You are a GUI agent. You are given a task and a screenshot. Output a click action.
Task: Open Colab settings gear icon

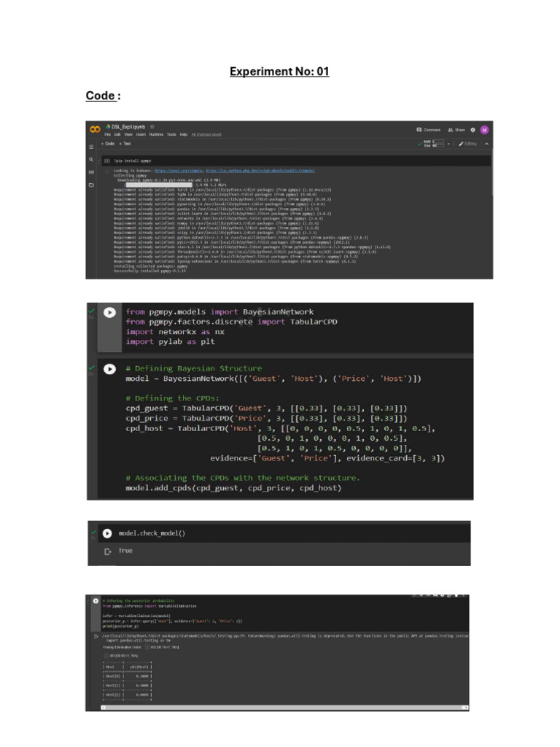click(x=472, y=130)
